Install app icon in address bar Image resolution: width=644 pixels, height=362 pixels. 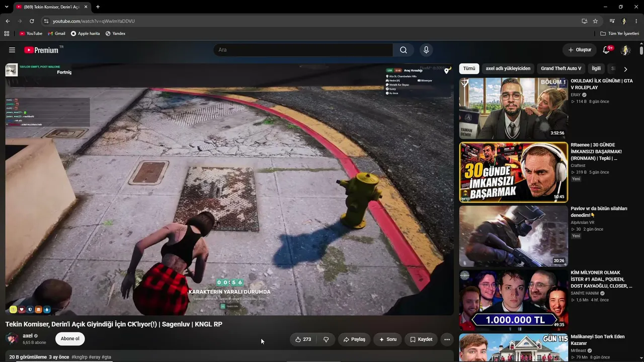pyautogui.click(x=584, y=21)
